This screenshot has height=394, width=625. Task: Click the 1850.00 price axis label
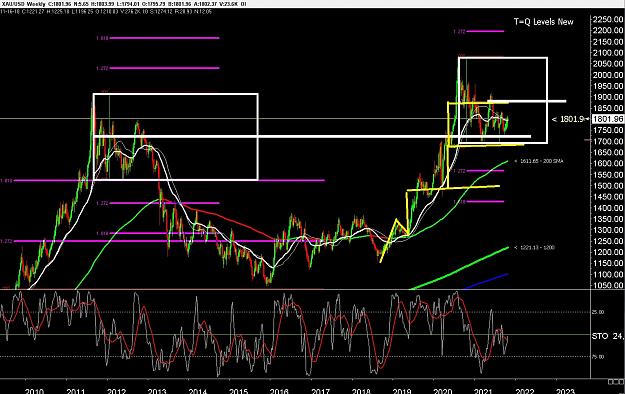pyautogui.click(x=608, y=108)
